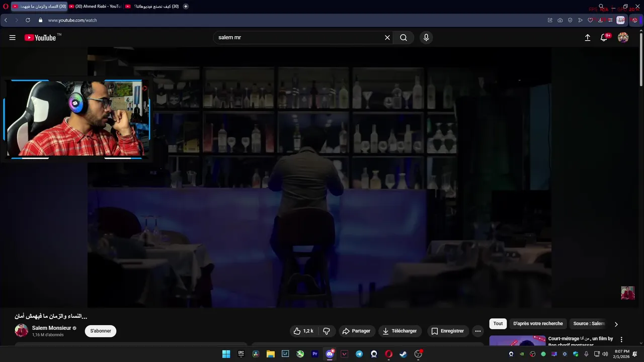
Task: Open Discord from the taskbar
Action: [330, 354]
